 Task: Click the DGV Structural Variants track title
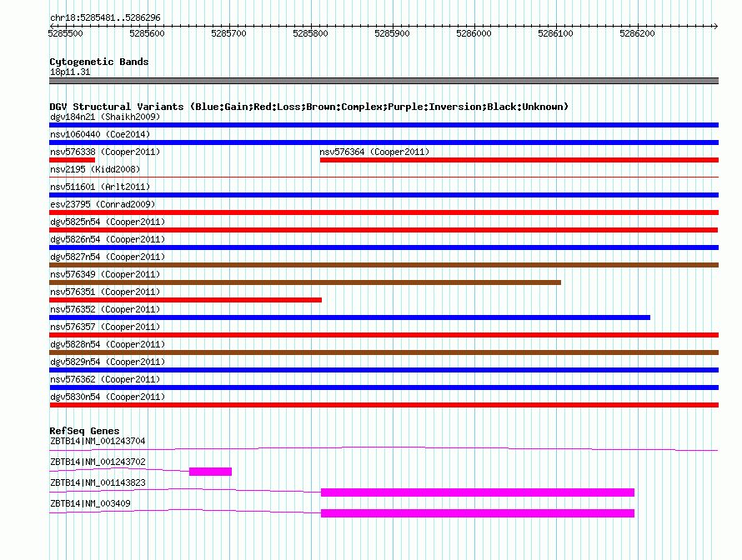(x=308, y=107)
